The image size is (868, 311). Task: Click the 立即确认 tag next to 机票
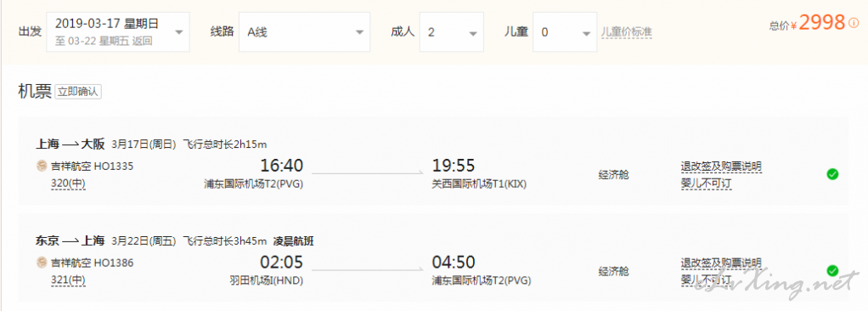(78, 92)
